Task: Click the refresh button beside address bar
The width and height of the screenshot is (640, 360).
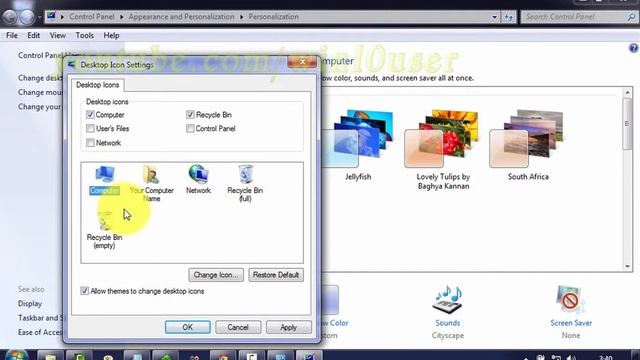Action: pyautogui.click(x=509, y=17)
